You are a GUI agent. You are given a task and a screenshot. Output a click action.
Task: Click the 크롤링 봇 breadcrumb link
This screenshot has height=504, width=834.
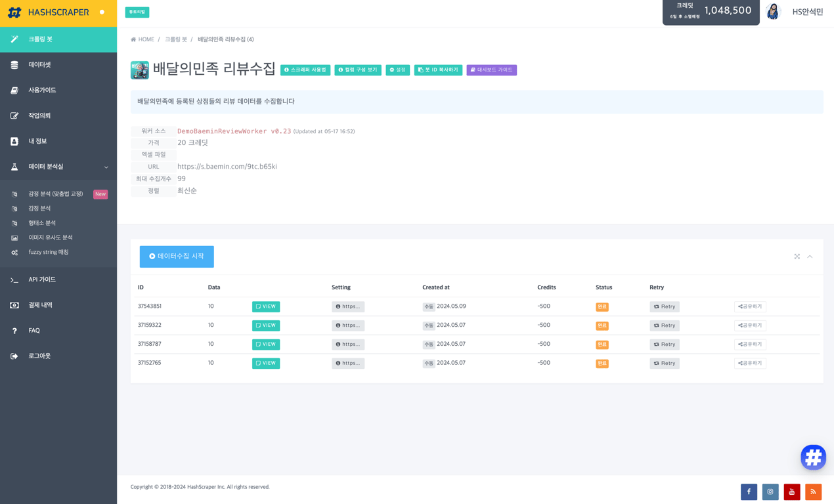click(176, 39)
